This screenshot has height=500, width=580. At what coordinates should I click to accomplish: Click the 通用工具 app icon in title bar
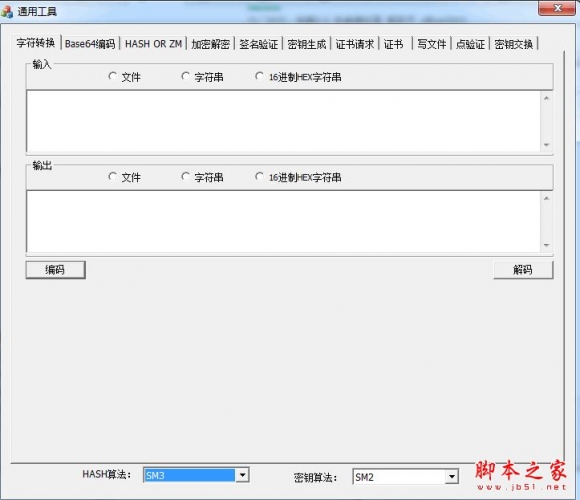7,12
